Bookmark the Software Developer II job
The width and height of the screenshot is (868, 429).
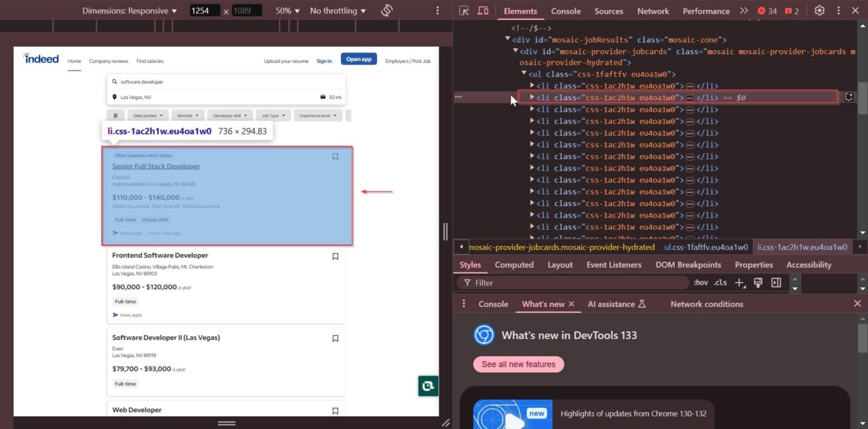pyautogui.click(x=335, y=338)
